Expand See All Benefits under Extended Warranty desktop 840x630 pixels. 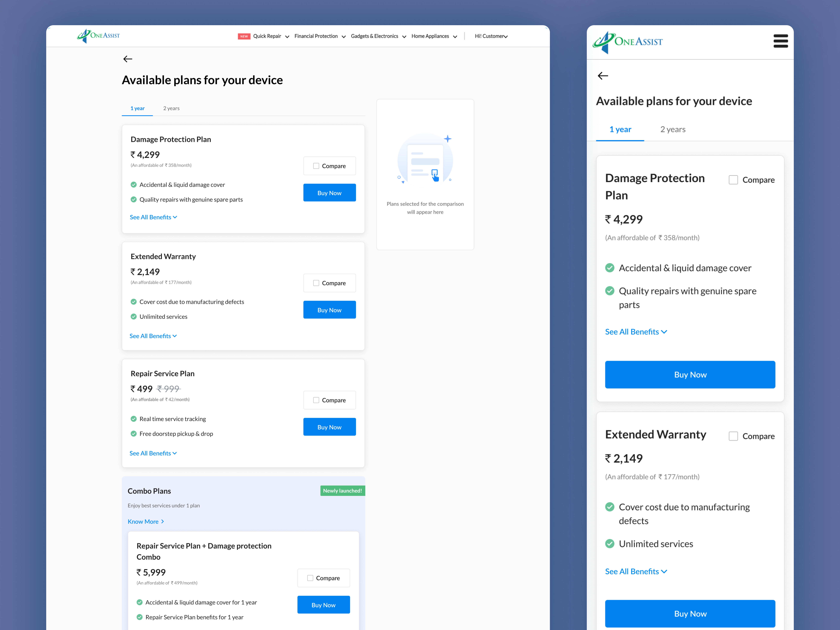[x=153, y=336]
